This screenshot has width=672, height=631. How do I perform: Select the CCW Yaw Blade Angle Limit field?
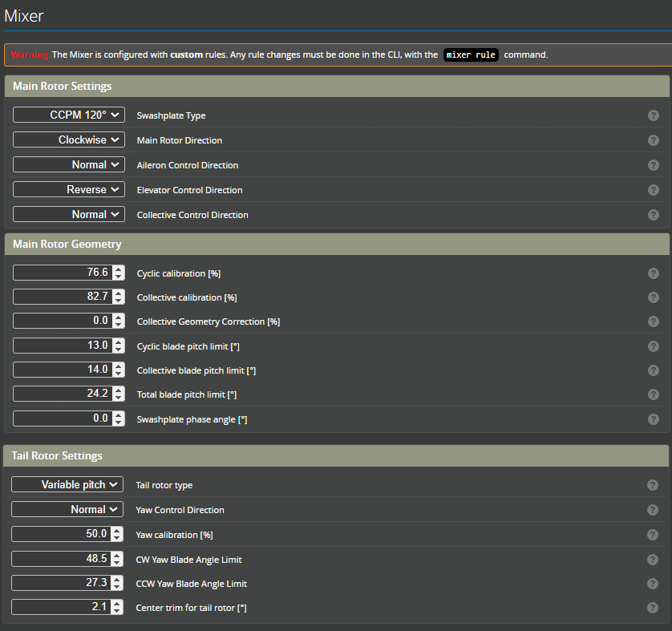[60, 583]
